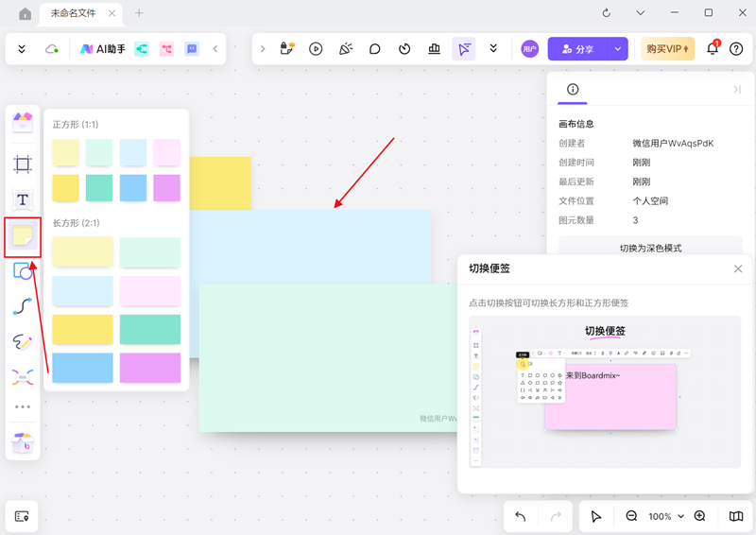Click the pink flowchart AI icon
The height and width of the screenshot is (535, 756).
[166, 49]
